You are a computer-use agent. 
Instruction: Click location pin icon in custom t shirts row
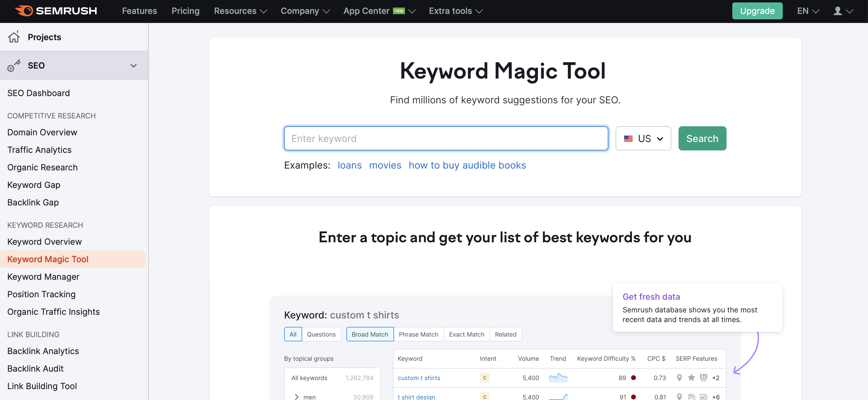click(679, 378)
